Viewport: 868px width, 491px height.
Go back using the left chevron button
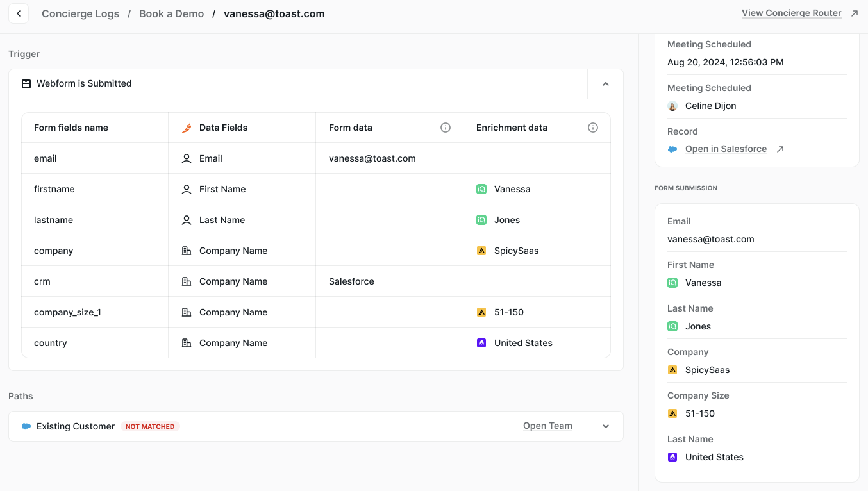tap(19, 13)
